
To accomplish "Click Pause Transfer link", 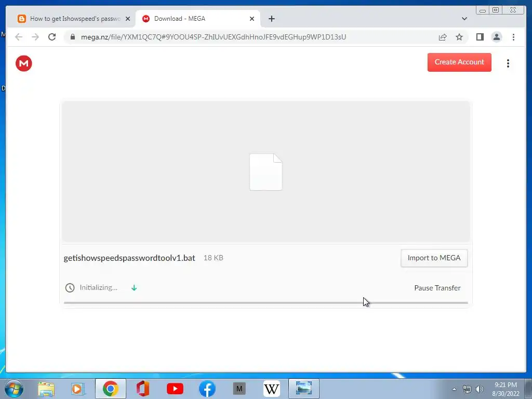I will [437, 288].
